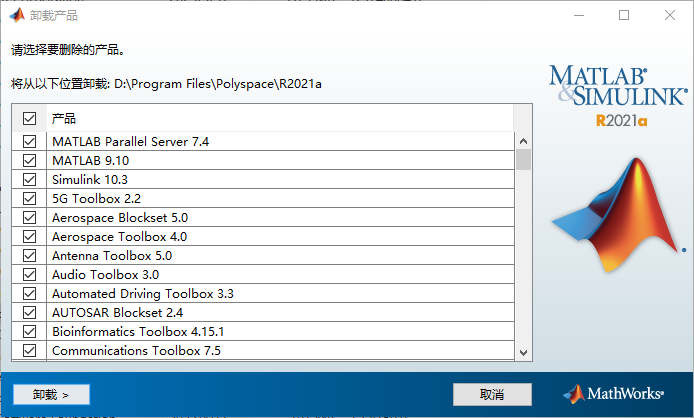Select the Aerospace Toolbox 4.0 row text

click(120, 236)
